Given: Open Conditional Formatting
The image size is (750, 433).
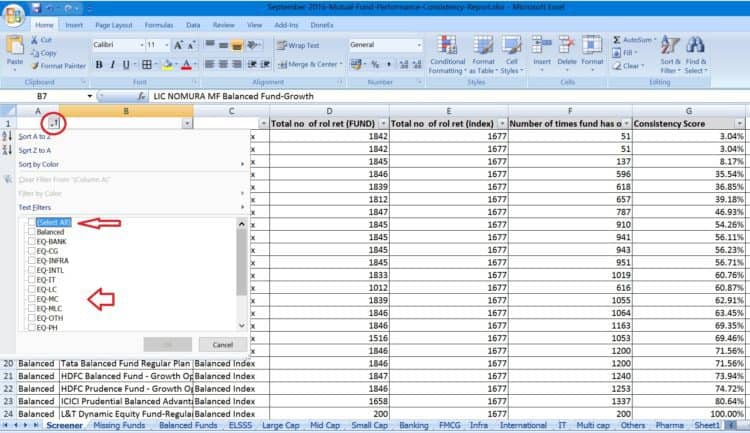Looking at the screenshot, I should 447,55.
